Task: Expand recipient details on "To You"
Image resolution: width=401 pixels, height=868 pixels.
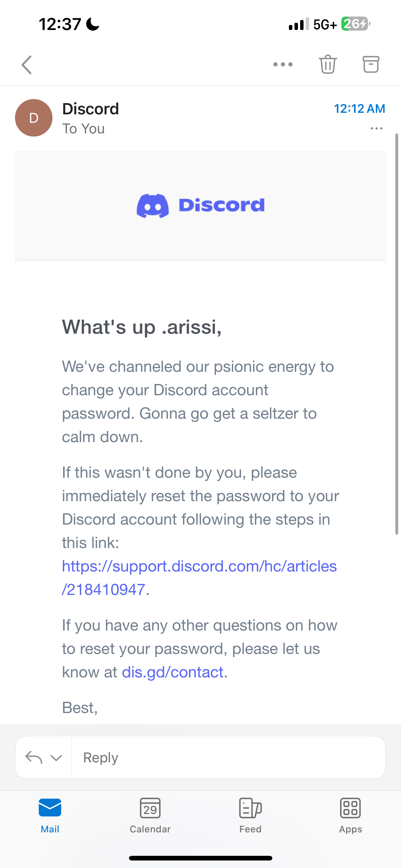Action: (83, 129)
